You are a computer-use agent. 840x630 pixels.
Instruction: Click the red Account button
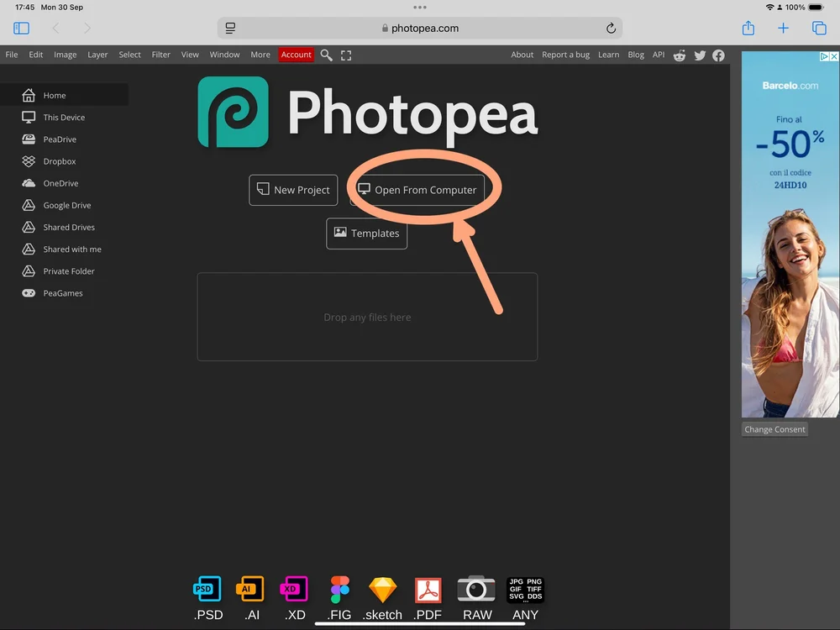(x=296, y=55)
